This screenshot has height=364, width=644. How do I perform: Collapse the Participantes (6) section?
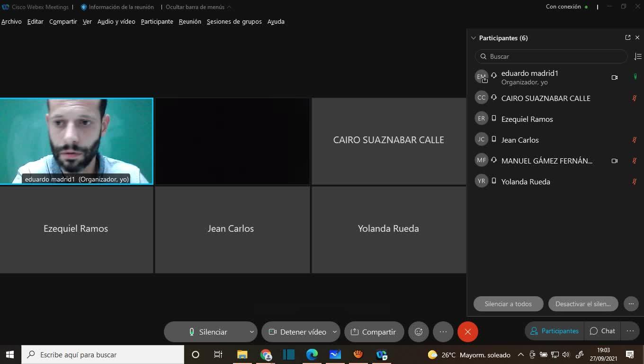474,38
